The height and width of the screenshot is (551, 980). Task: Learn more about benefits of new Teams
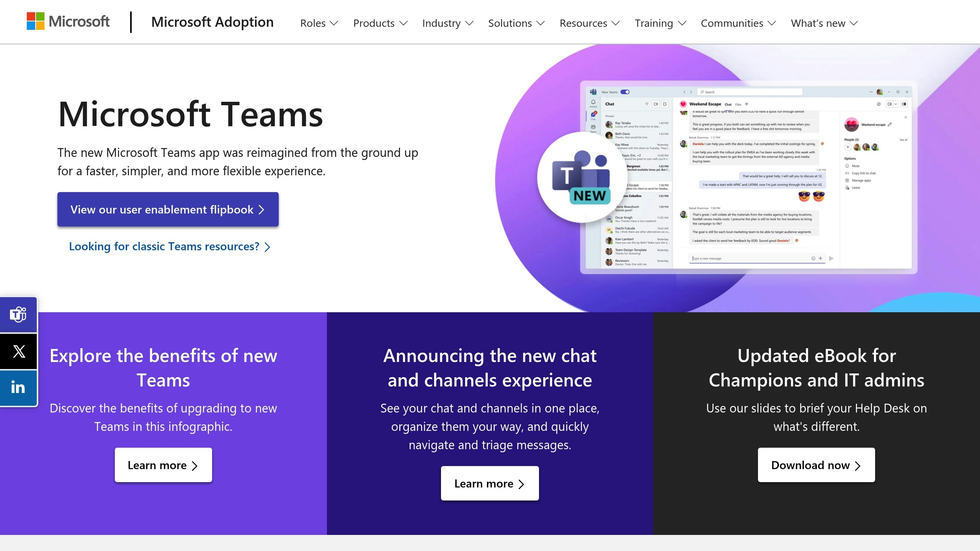point(163,465)
